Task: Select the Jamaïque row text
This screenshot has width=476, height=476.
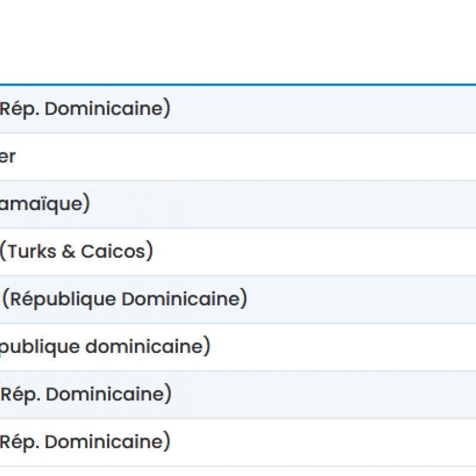Action: (45, 204)
